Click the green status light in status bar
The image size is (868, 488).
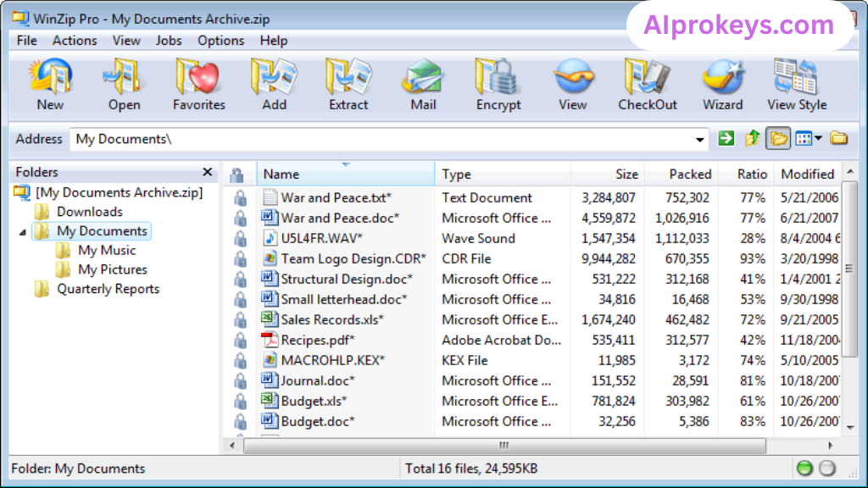(804, 468)
